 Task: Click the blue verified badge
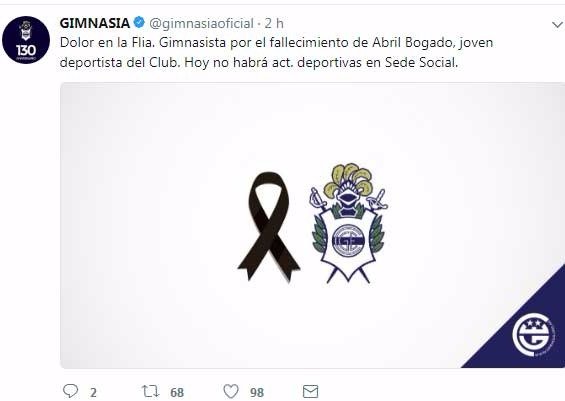point(139,23)
